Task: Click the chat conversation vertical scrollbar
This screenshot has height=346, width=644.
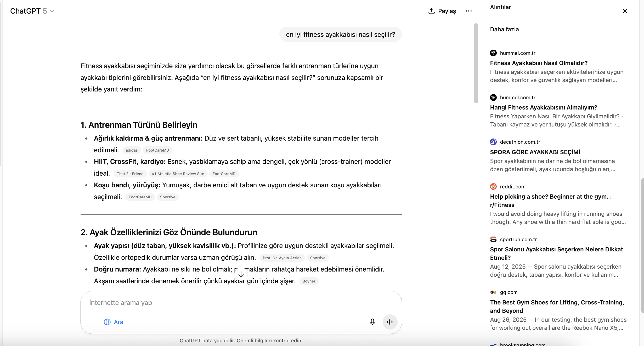Action: pyautogui.click(x=476, y=63)
